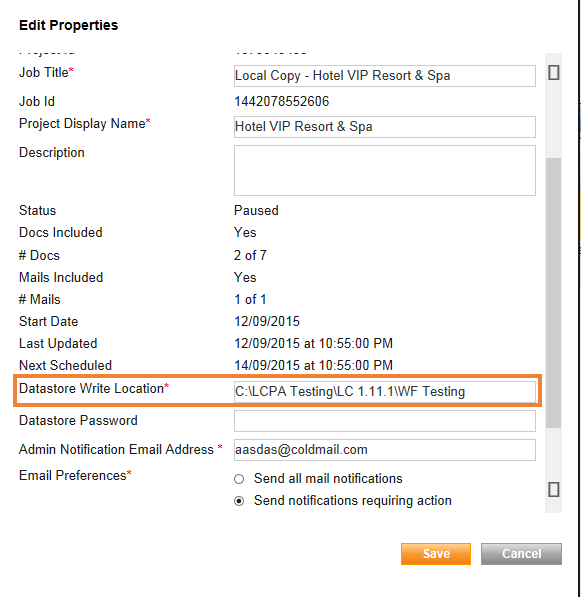The height and width of the screenshot is (597, 581).
Task: Click the Job Id number 1442078552606
Action: (x=281, y=102)
